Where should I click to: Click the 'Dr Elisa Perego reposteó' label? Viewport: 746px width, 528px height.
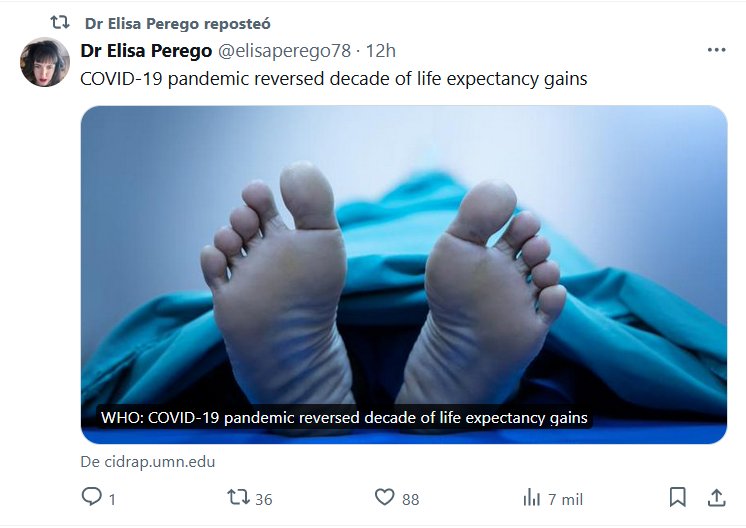(x=177, y=24)
